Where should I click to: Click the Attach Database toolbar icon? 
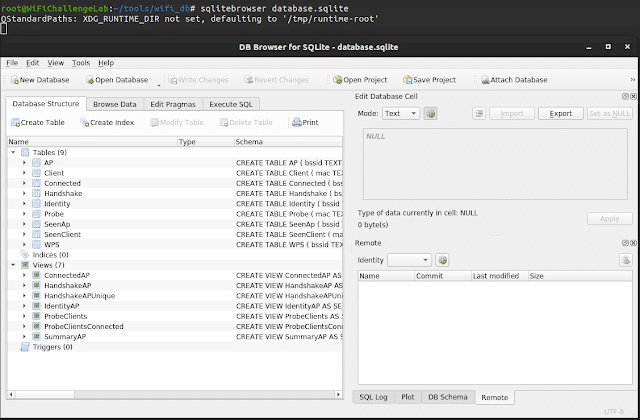(485, 80)
